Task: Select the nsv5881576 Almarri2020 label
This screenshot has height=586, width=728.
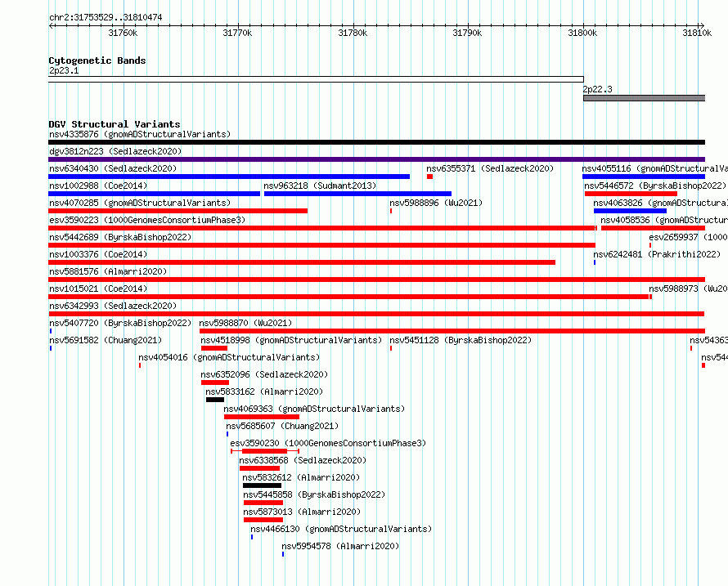Action: point(108,272)
